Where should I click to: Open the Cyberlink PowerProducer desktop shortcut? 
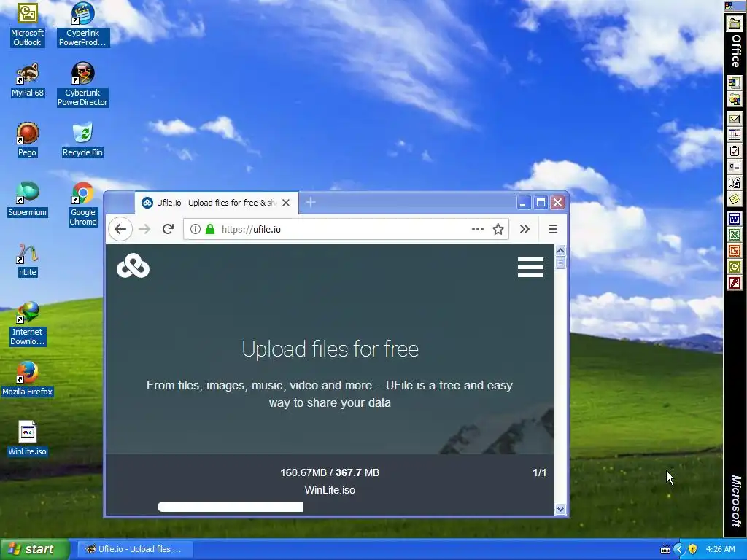(x=83, y=25)
